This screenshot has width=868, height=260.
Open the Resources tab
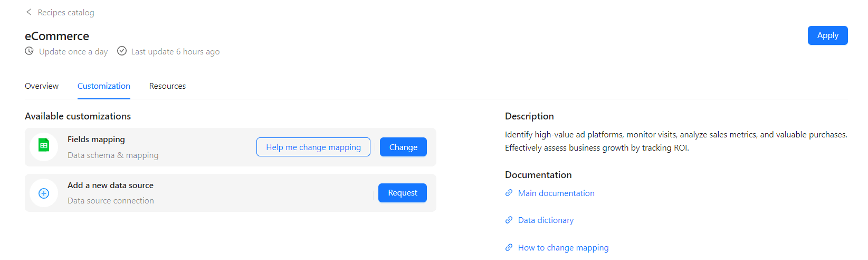pyautogui.click(x=167, y=86)
